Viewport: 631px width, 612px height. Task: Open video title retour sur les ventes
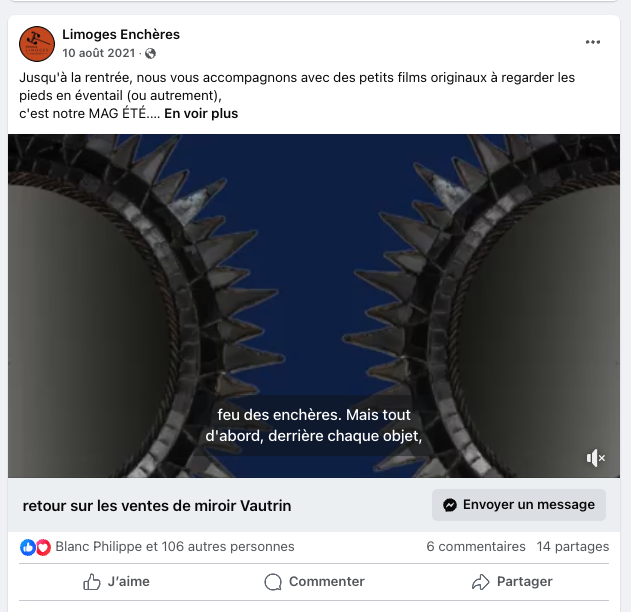(x=157, y=505)
